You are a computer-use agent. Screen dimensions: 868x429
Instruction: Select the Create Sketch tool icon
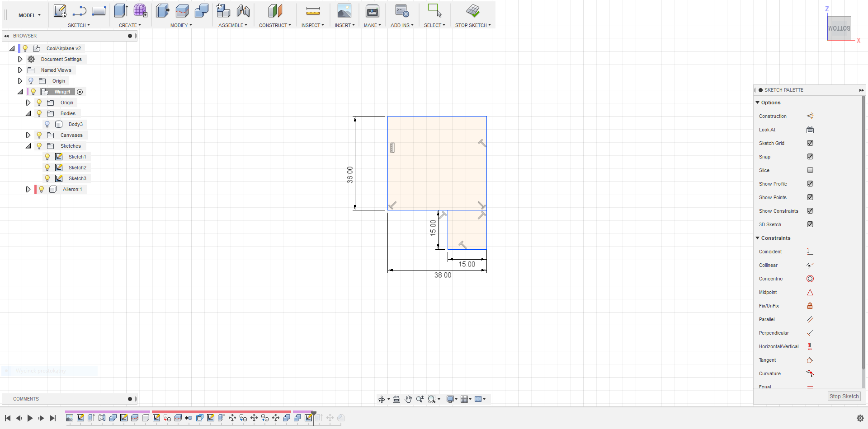click(60, 10)
